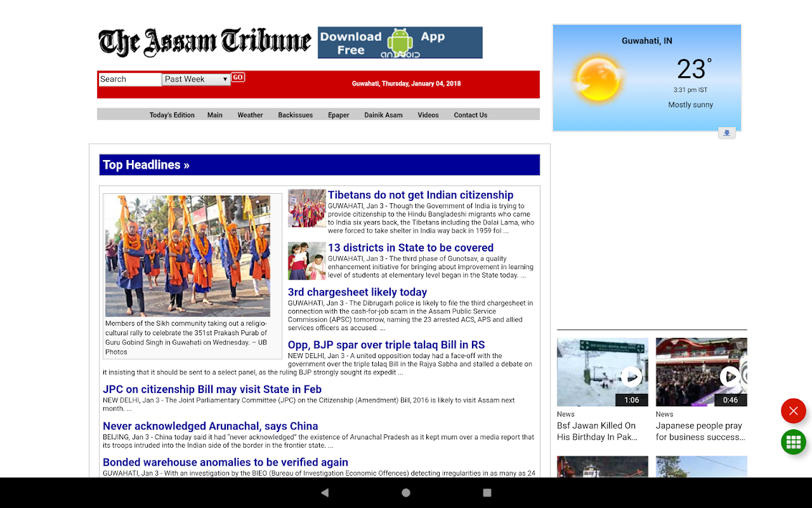The width and height of the screenshot is (812, 508).
Task: Click the 'Bsf Jawan Killed On His Birthday' title
Action: [597, 431]
